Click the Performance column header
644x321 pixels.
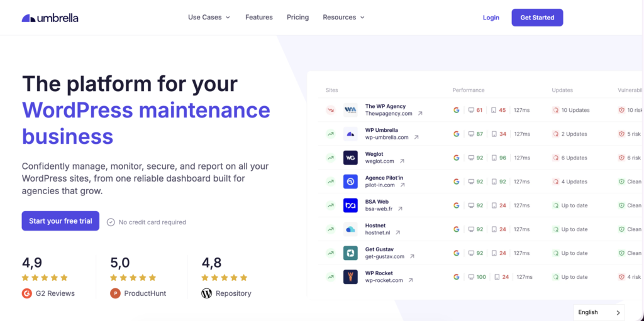pyautogui.click(x=468, y=90)
